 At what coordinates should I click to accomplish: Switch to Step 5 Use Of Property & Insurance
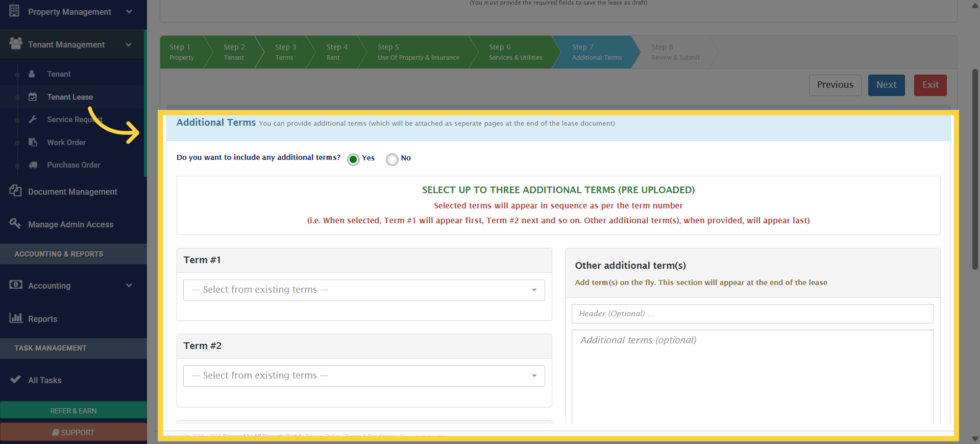(418, 52)
